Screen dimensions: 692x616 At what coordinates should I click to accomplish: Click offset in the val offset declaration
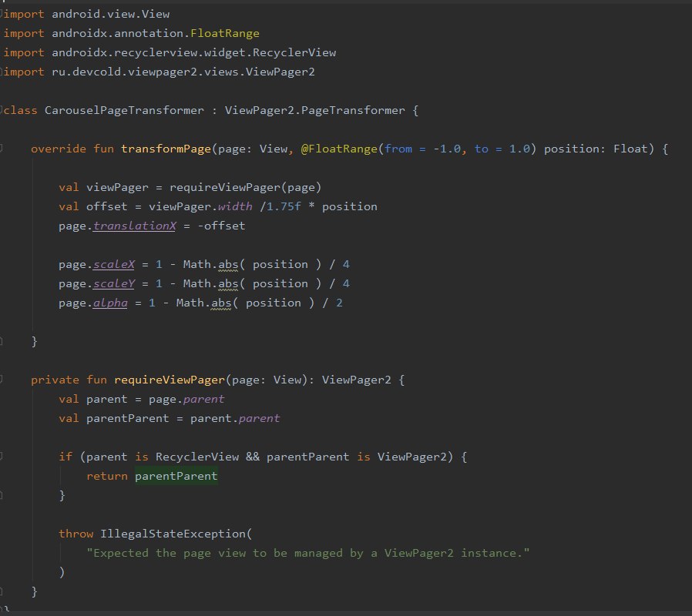pos(107,207)
